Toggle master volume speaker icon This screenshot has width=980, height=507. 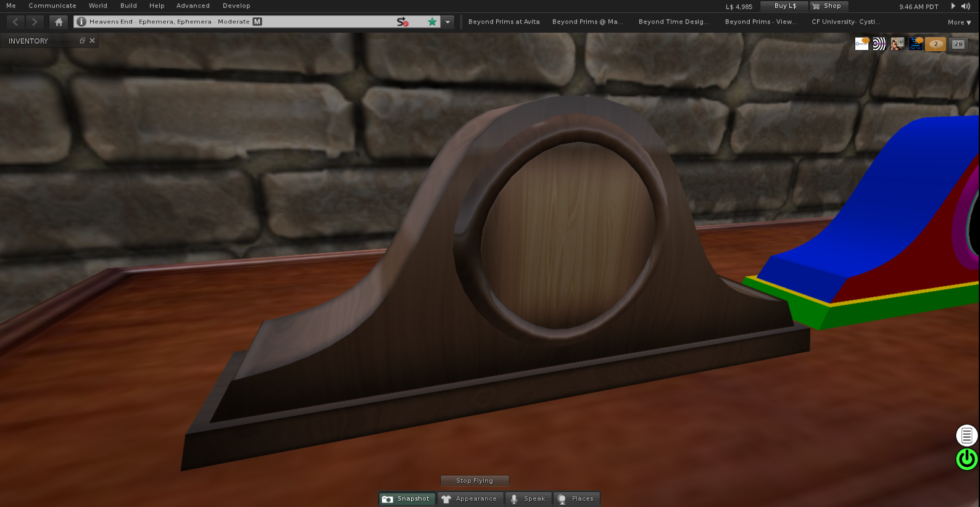966,6
